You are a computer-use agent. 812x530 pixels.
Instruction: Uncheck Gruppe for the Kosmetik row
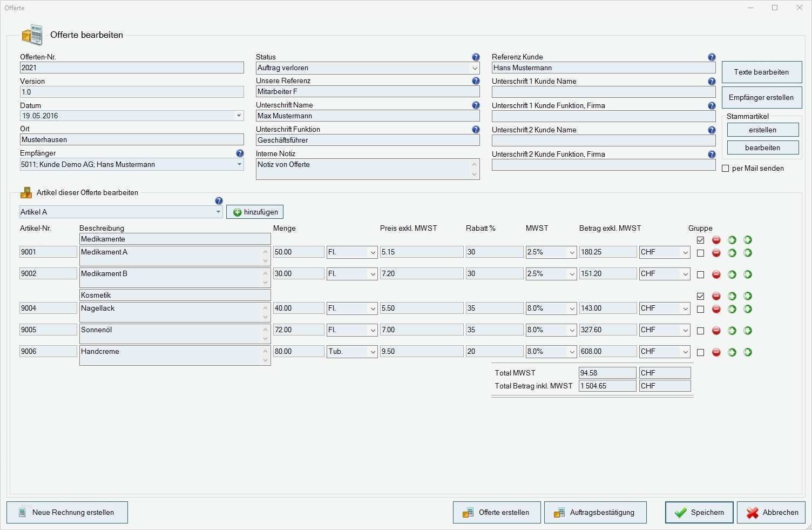700,296
